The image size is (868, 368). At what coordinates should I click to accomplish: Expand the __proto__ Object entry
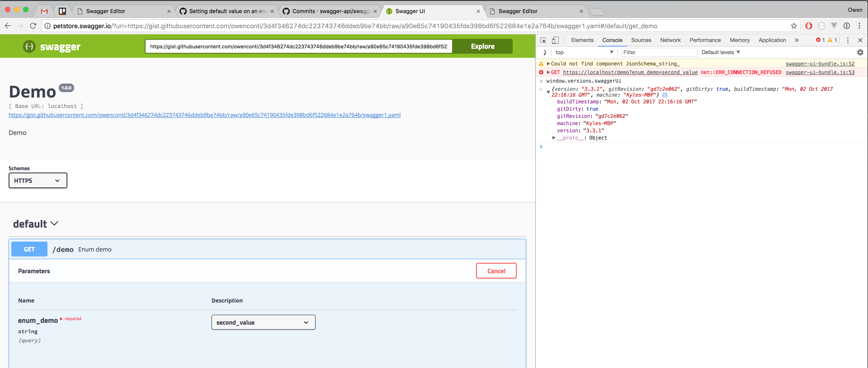(x=554, y=138)
